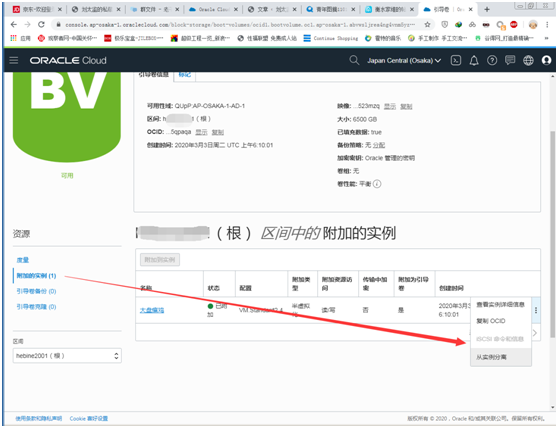The image size is (558, 428).
Task: Open the chat support icon
Action: click(x=510, y=60)
